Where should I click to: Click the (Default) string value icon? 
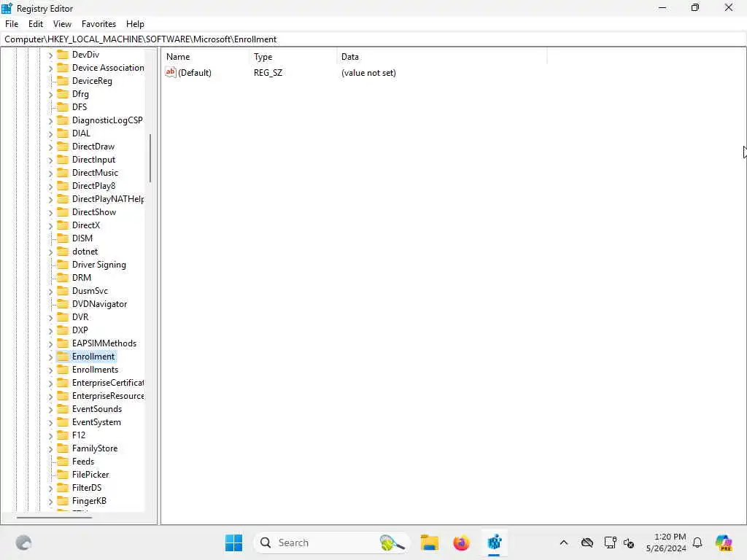click(x=170, y=72)
